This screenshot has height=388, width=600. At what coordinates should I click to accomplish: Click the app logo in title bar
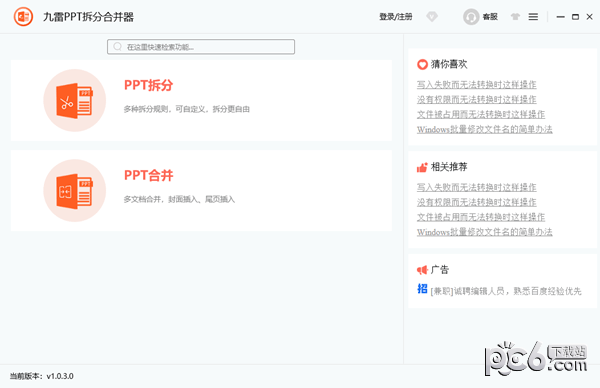23,16
